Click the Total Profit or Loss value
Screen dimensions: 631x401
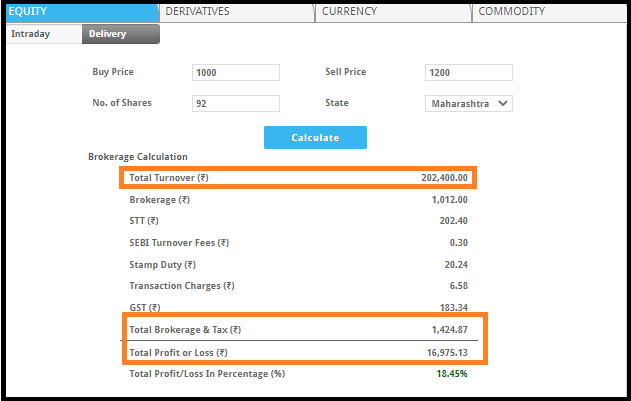click(x=444, y=352)
